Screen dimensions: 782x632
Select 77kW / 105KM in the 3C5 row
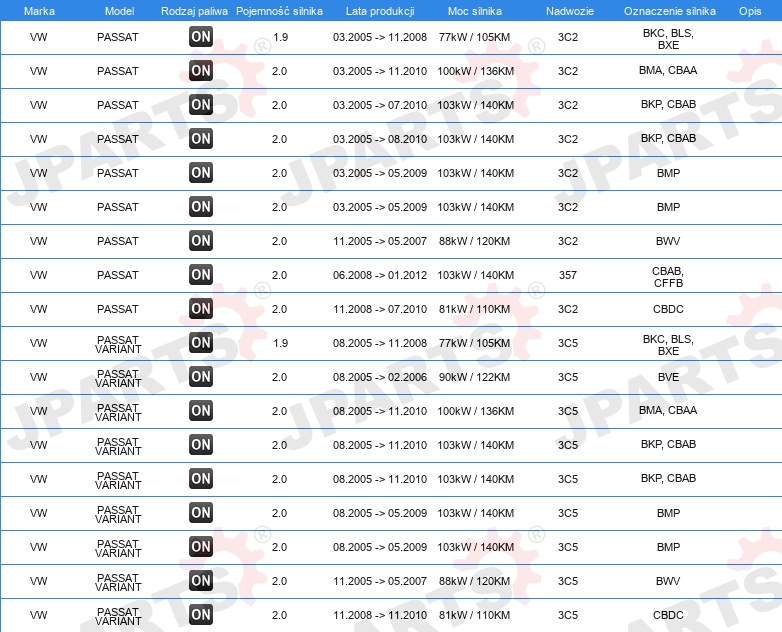pyautogui.click(x=474, y=343)
